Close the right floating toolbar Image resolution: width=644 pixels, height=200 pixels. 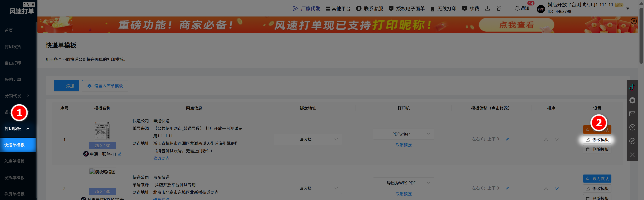[x=632, y=155]
